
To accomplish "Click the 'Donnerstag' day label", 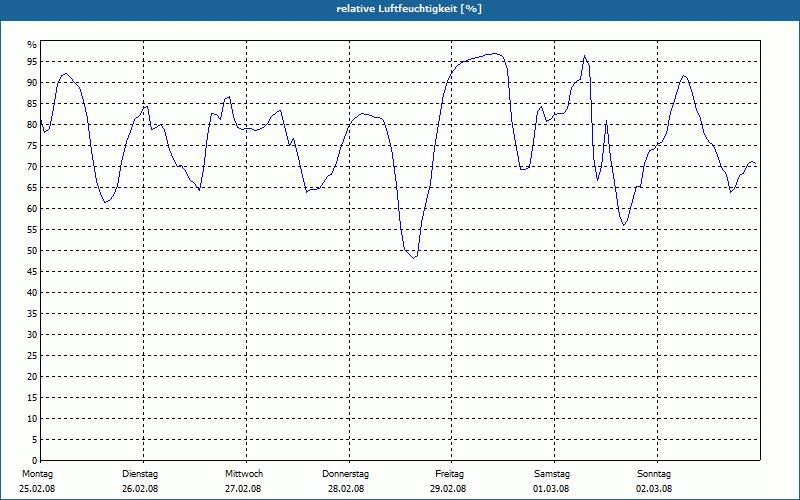I will (345, 474).
